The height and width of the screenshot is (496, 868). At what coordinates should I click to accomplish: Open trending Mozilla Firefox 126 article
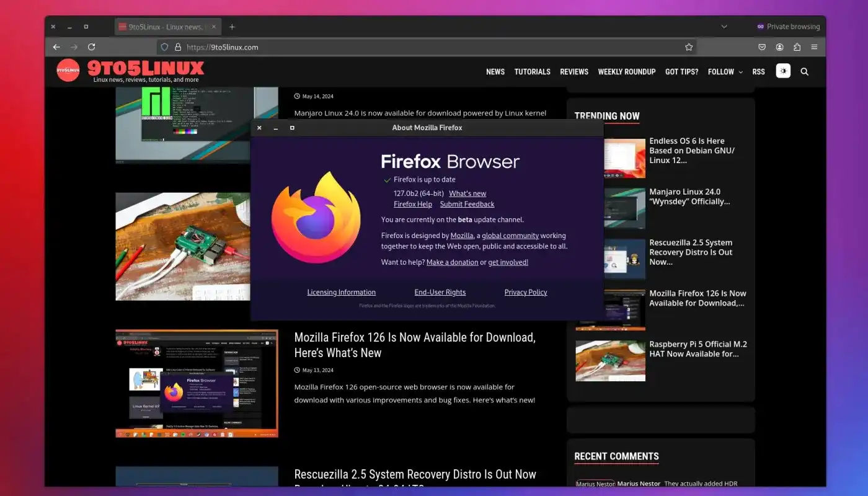[697, 298]
